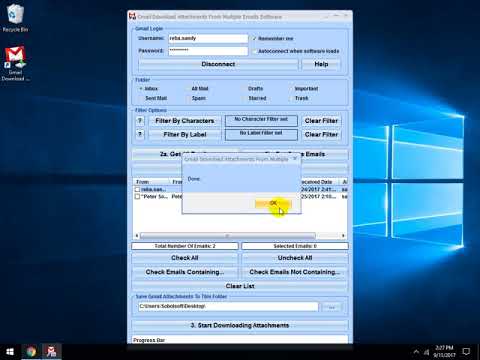The width and height of the screenshot is (480, 360).
Task: Click OK in the Done dialog
Action: 273,203
